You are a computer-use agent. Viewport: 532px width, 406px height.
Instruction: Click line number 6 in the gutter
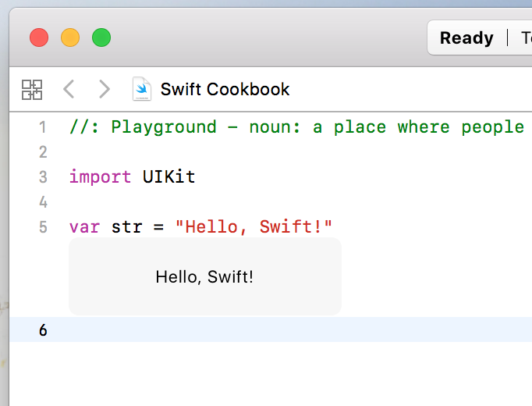tap(42, 330)
